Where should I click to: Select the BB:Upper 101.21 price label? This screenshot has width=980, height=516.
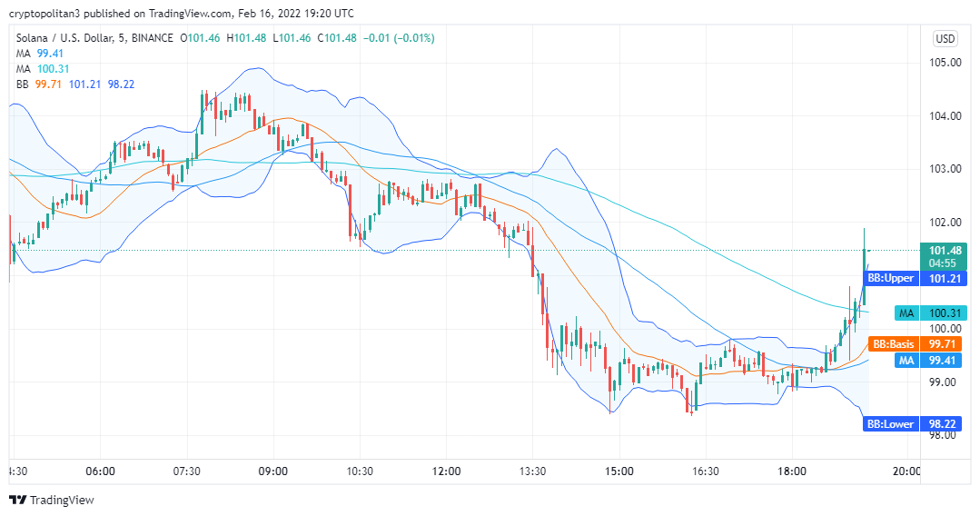[915, 278]
